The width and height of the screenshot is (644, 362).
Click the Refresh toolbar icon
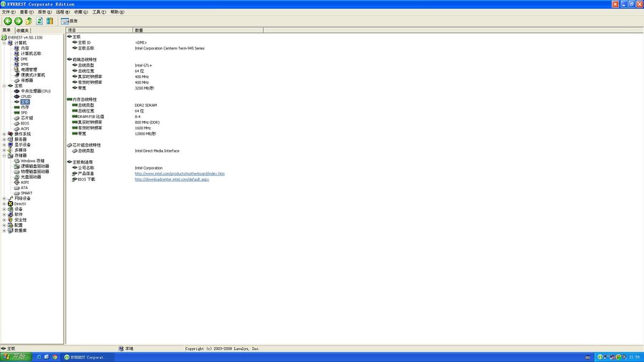coord(39,21)
